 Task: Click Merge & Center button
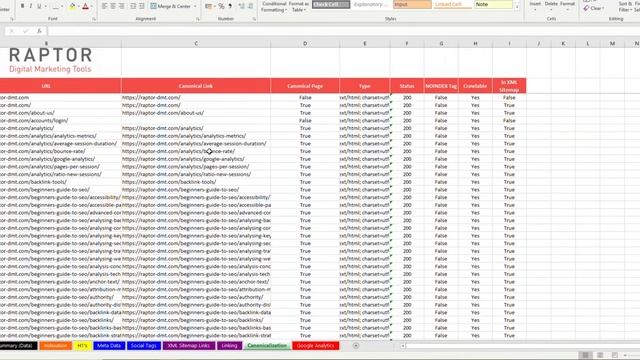point(171,6)
